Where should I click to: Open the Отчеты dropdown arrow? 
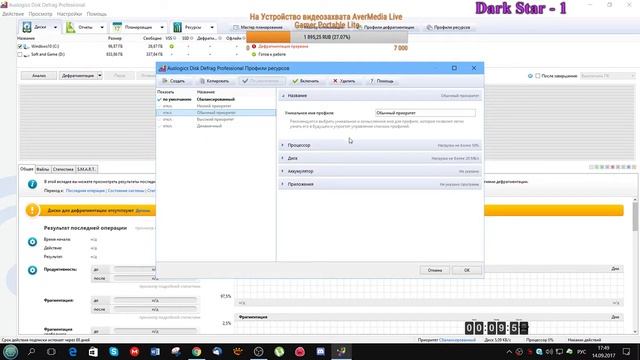[x=102, y=27]
